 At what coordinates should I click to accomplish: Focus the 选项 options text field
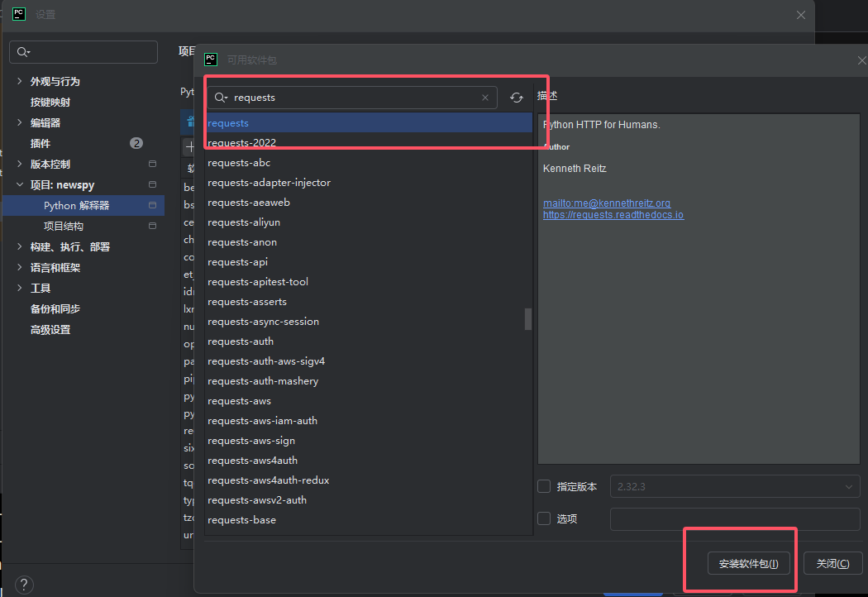735,519
